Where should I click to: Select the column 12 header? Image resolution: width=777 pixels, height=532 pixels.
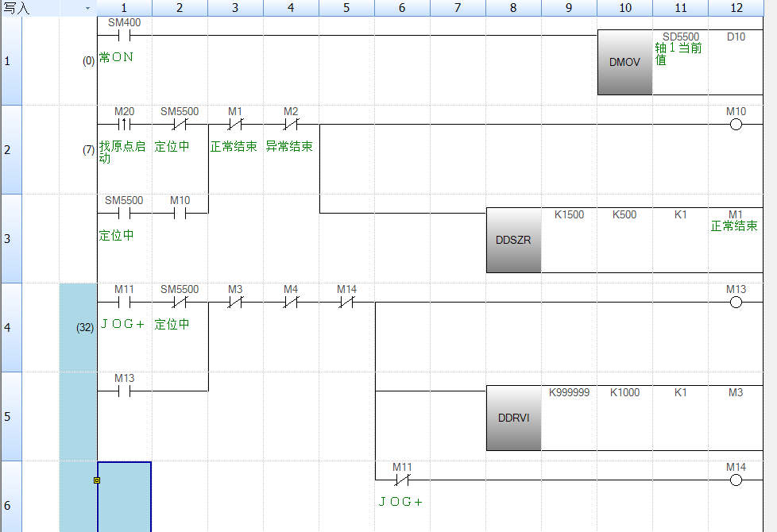click(736, 8)
